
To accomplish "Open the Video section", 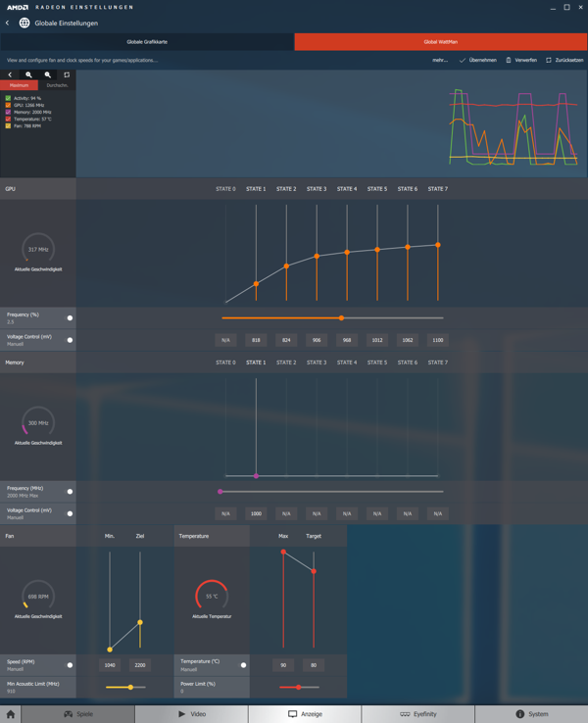I will pos(191,714).
